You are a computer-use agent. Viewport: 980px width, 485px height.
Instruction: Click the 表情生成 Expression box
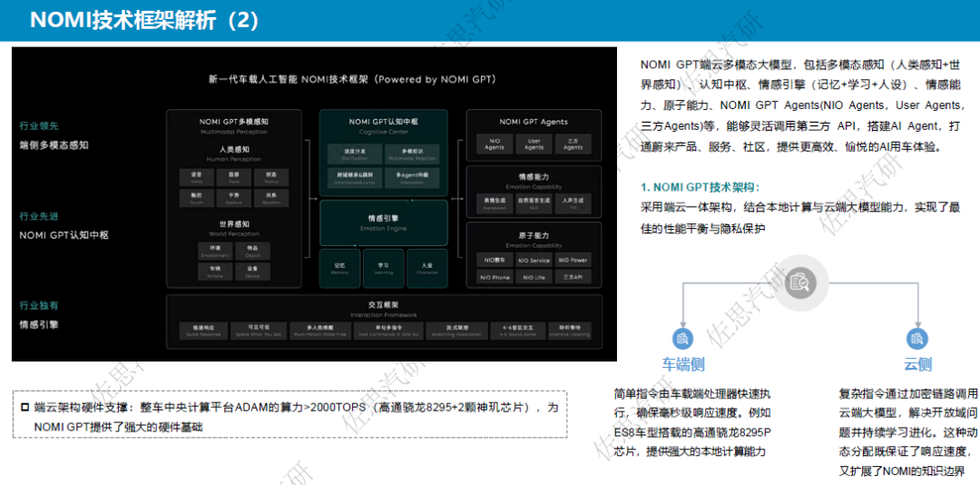pyautogui.click(x=495, y=203)
